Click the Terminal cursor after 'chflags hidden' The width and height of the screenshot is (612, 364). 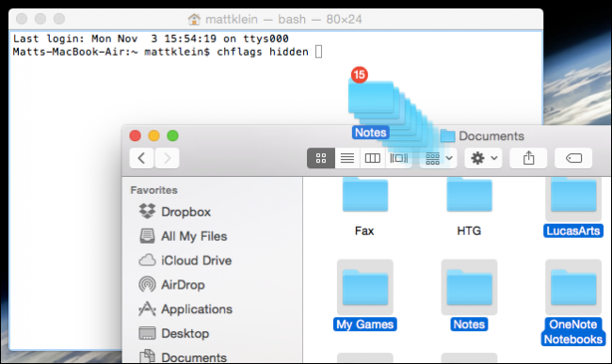pos(318,52)
